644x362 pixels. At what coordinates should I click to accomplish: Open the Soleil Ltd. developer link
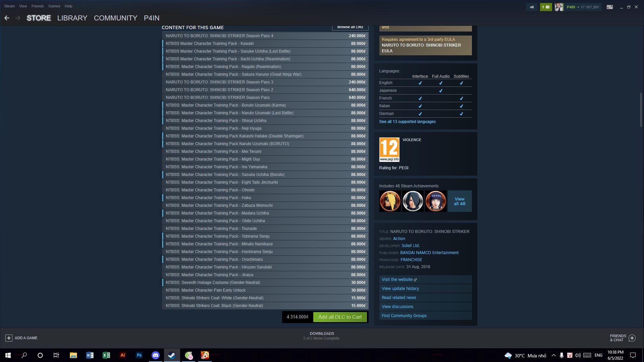[x=411, y=246]
